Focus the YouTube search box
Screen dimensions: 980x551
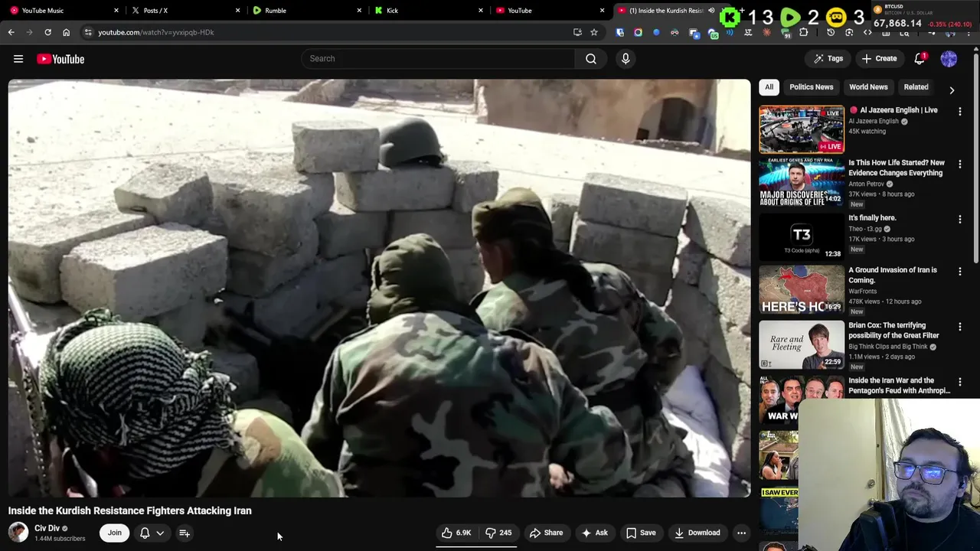click(x=438, y=59)
